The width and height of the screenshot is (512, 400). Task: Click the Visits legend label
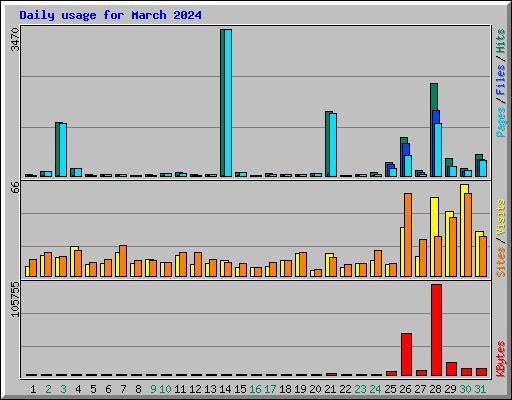pos(501,218)
